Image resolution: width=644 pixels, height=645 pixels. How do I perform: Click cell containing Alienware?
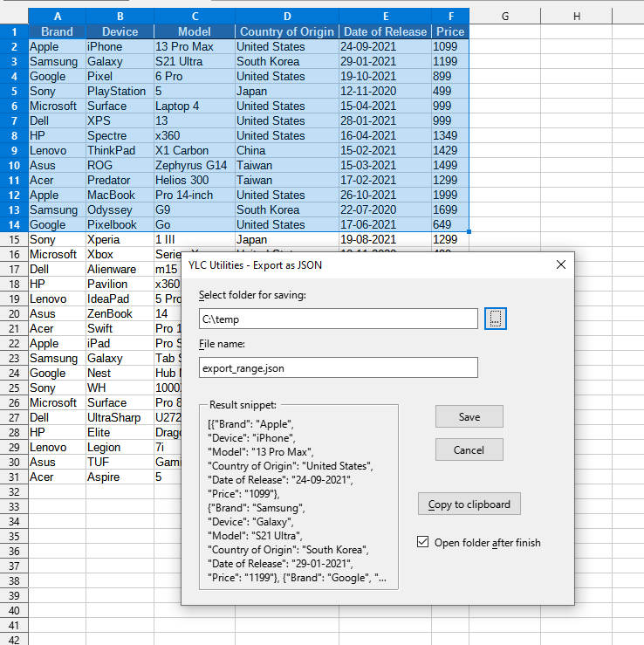pyautogui.click(x=120, y=269)
